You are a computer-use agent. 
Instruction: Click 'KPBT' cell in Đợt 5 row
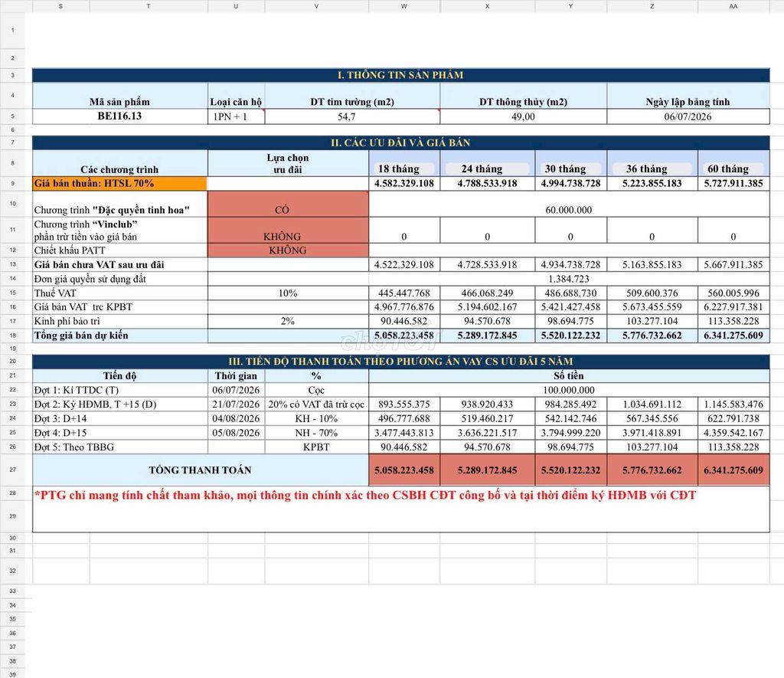click(x=316, y=447)
